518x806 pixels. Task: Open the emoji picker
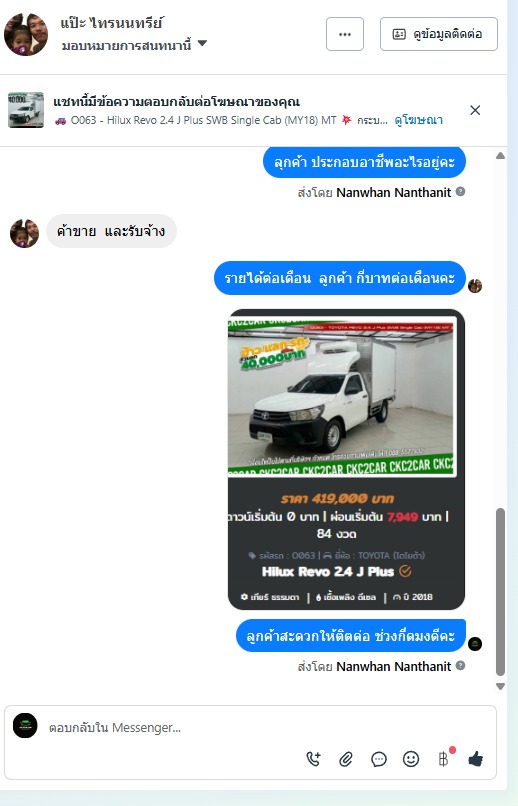coord(411,759)
